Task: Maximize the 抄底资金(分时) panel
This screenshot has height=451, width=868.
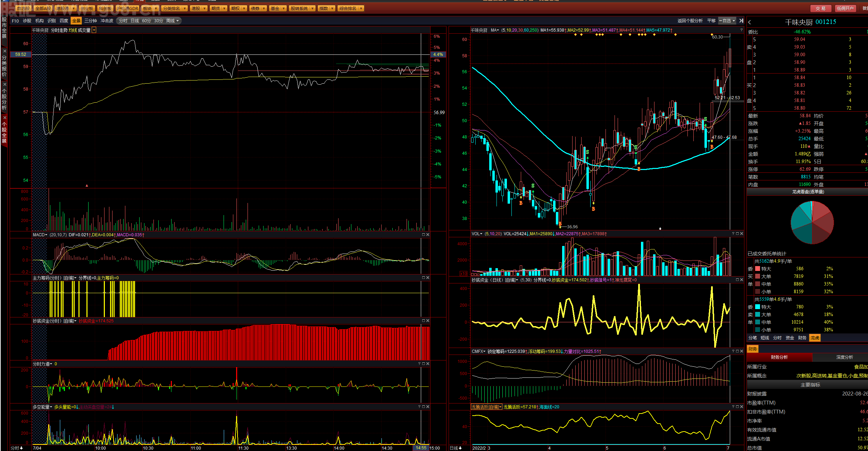Action: [x=424, y=321]
